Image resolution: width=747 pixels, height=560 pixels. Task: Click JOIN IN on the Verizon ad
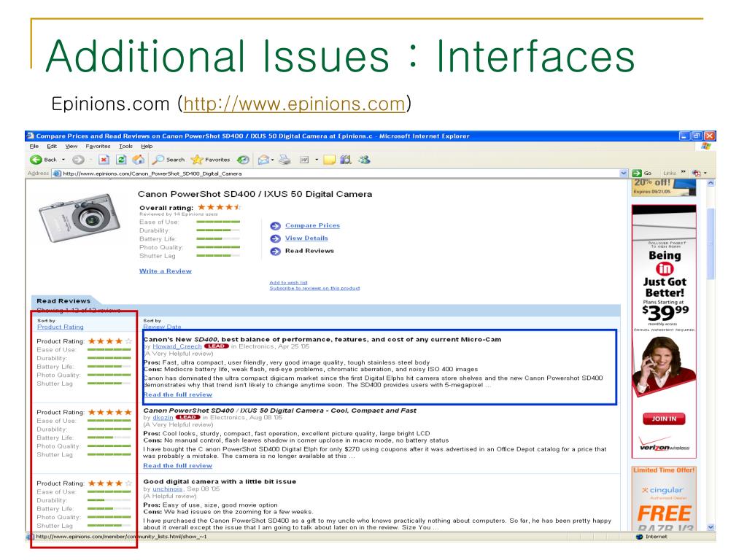664,419
